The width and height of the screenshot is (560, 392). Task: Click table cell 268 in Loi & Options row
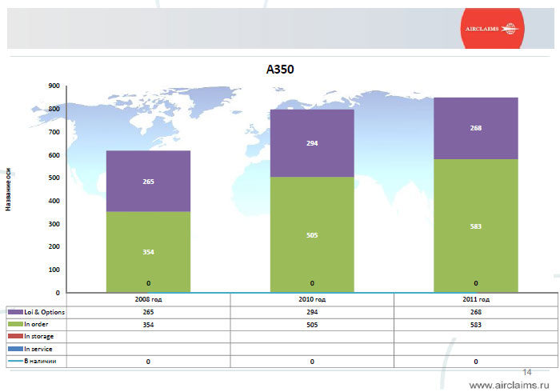(x=476, y=312)
